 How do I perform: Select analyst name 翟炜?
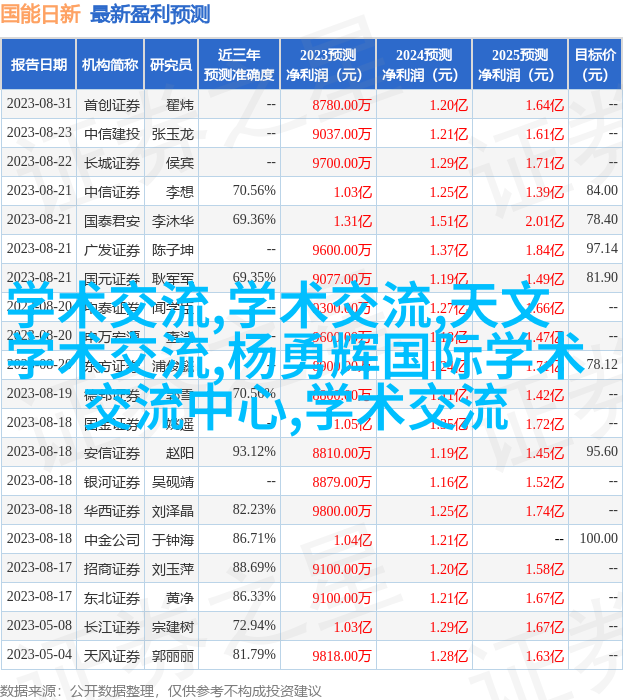[x=180, y=105]
